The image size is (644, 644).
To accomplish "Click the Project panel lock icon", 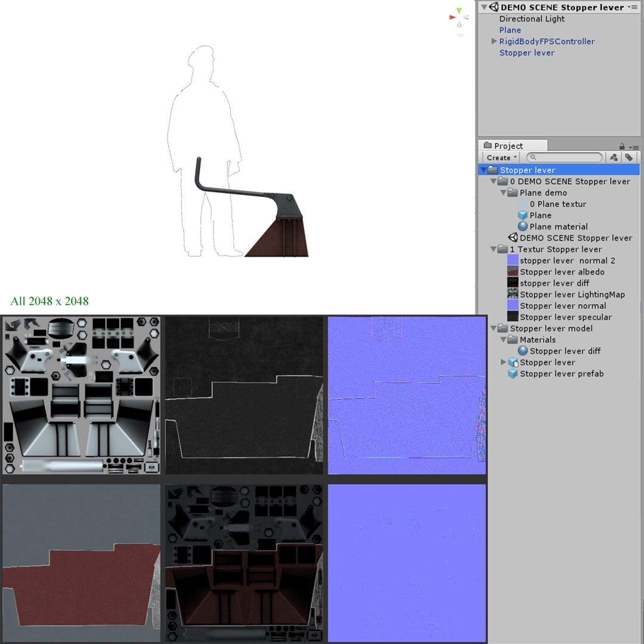I will click(x=622, y=147).
